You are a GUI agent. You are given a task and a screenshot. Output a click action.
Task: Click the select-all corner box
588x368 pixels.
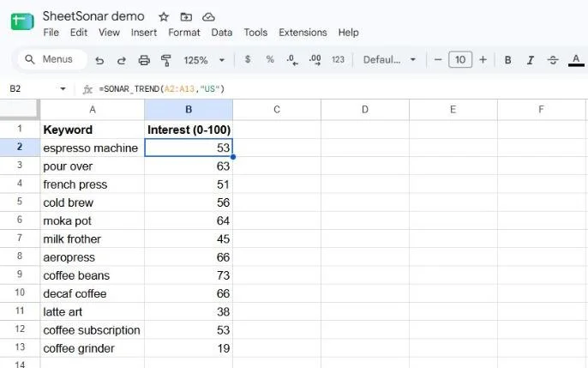coord(20,110)
